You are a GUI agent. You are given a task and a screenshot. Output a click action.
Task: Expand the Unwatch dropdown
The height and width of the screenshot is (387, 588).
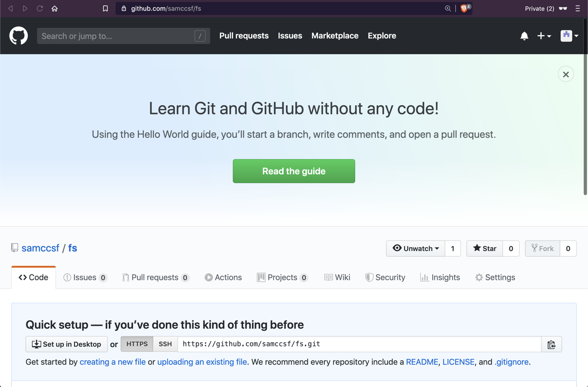point(416,248)
